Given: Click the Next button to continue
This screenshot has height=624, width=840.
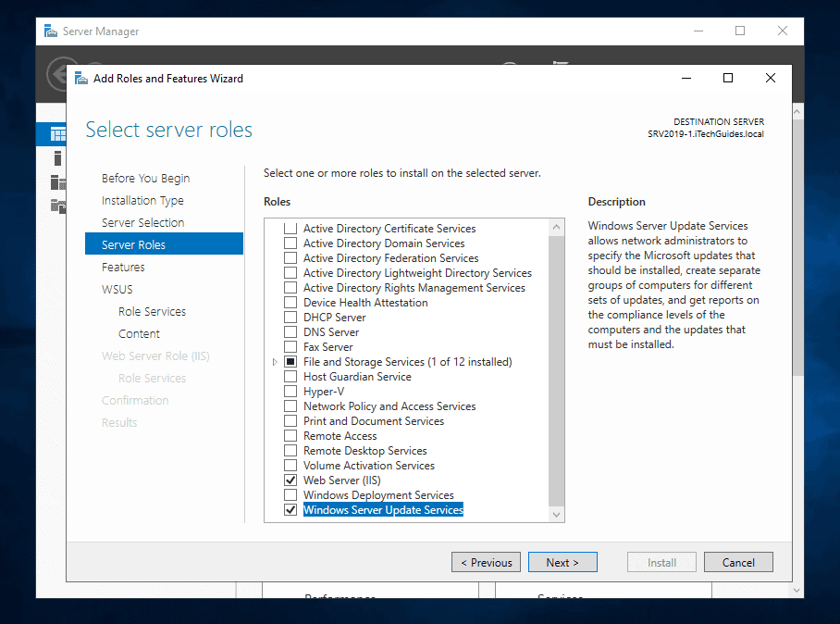Looking at the screenshot, I should pyautogui.click(x=562, y=562).
